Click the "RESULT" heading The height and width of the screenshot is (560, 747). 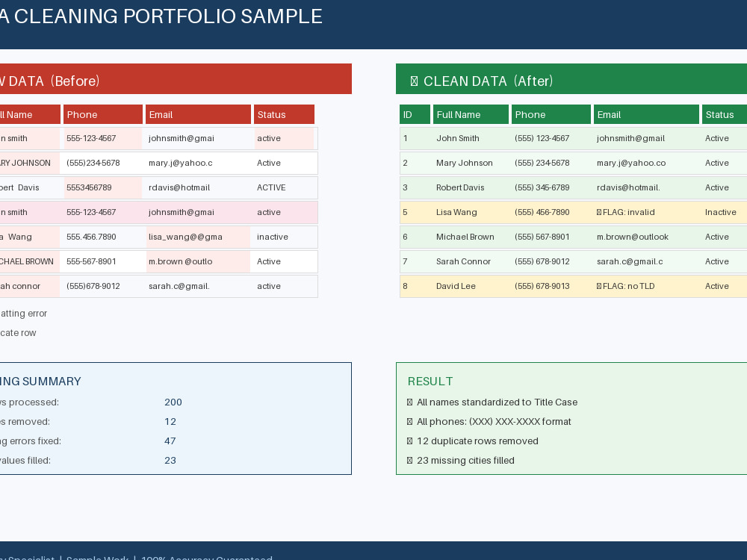(x=430, y=382)
